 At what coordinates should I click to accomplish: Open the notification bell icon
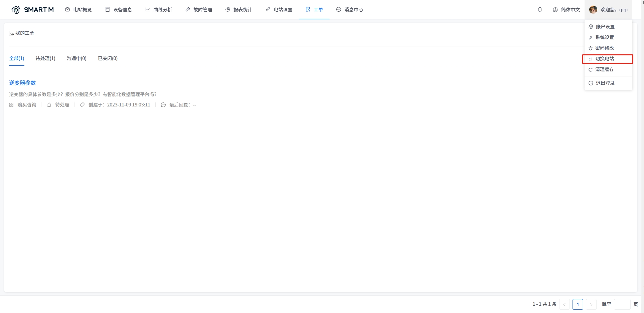pos(539,10)
